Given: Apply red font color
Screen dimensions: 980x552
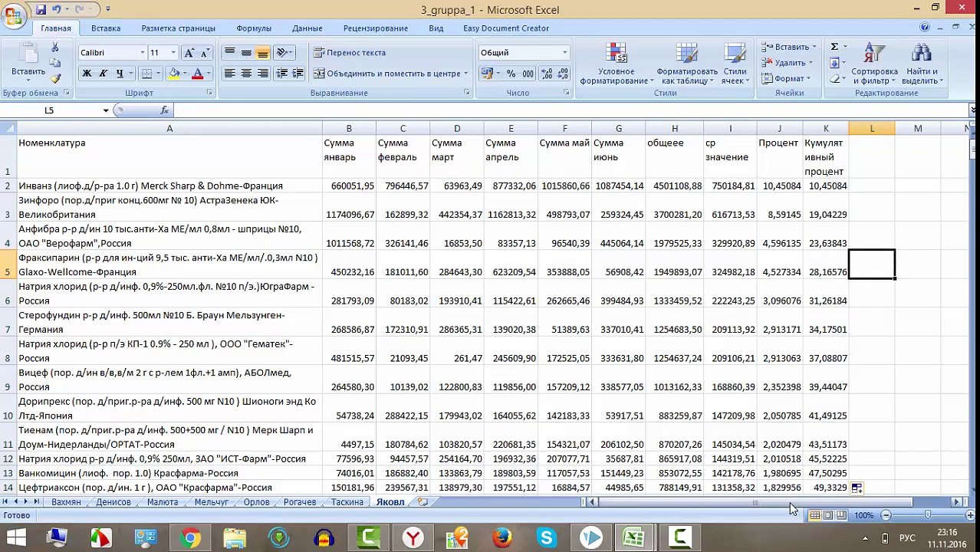Looking at the screenshot, I should (197, 74).
